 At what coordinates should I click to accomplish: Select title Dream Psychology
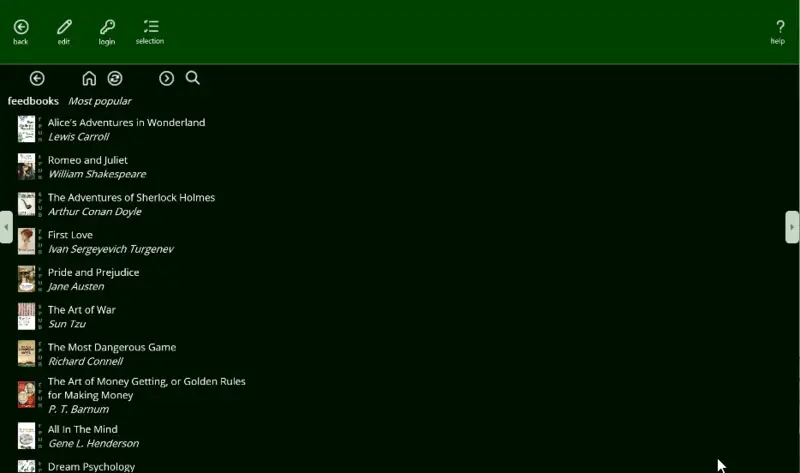pyautogui.click(x=91, y=467)
